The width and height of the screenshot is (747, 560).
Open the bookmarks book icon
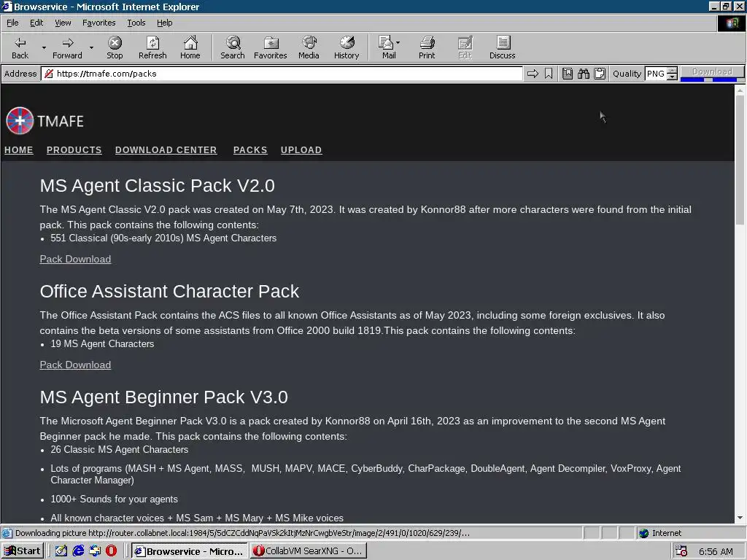click(x=568, y=74)
